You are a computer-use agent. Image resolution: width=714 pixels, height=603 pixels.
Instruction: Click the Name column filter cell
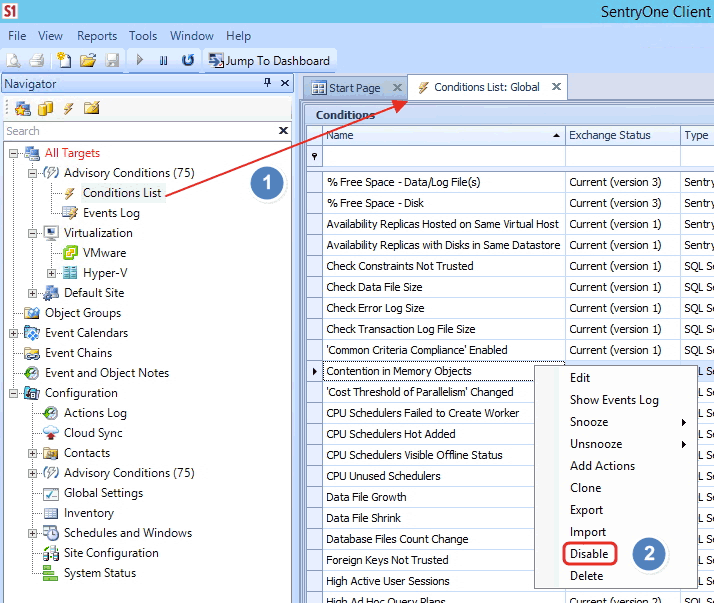point(444,156)
